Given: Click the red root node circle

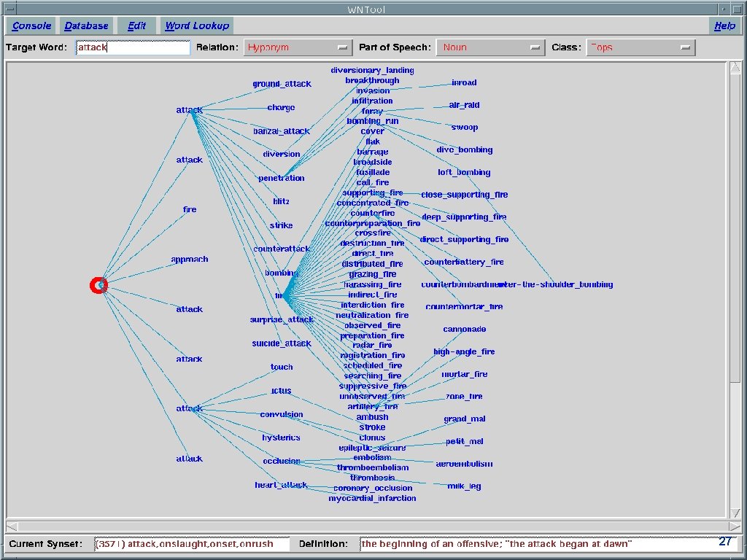Looking at the screenshot, I should point(98,285).
